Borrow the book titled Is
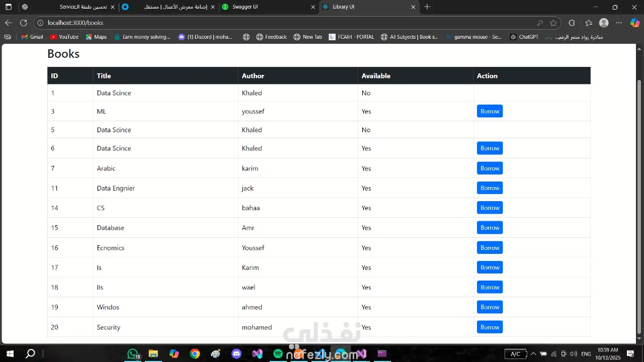The height and width of the screenshot is (362, 644). click(490, 267)
